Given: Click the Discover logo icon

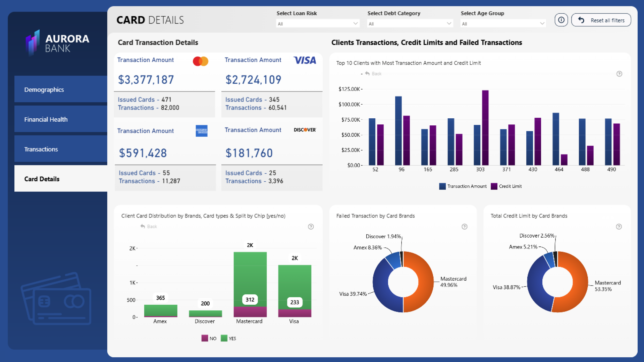Looking at the screenshot, I should (305, 130).
